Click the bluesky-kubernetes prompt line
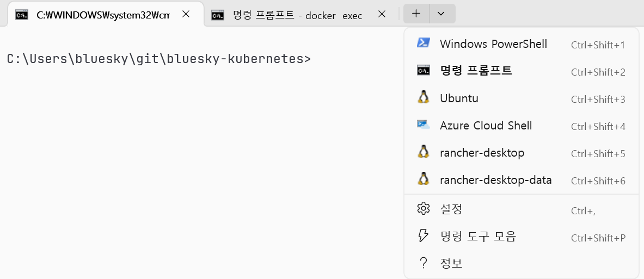644x279 pixels. [159, 59]
